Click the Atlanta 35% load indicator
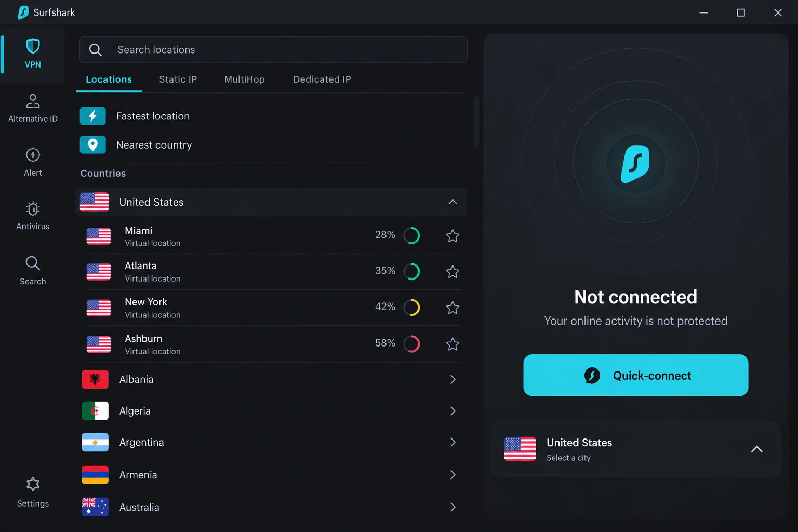The image size is (798, 532). click(411, 271)
